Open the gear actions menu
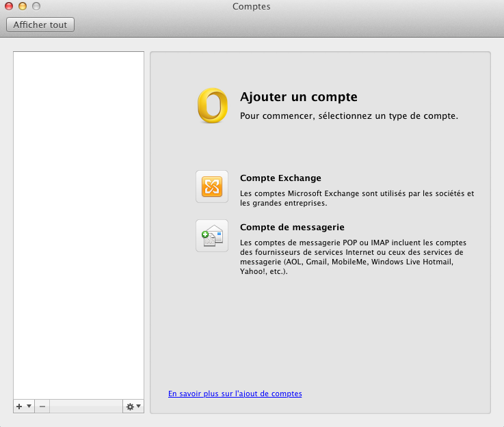Image resolution: width=504 pixels, height=427 pixels. (130, 407)
